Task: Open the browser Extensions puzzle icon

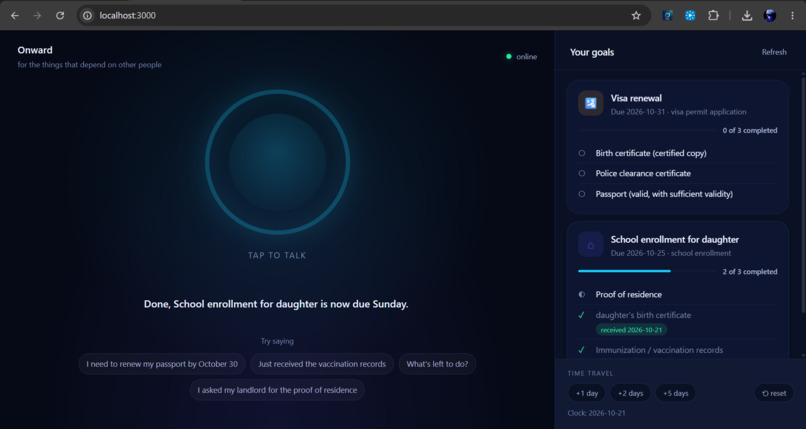Action: [x=713, y=15]
